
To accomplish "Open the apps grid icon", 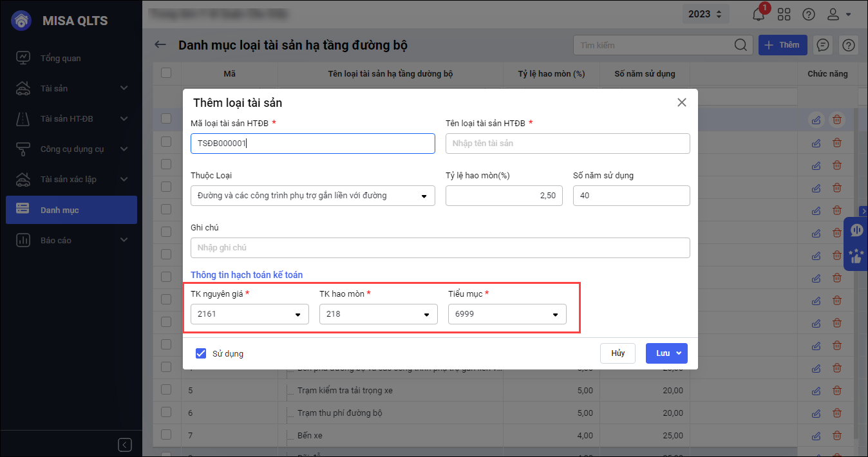I will point(784,14).
